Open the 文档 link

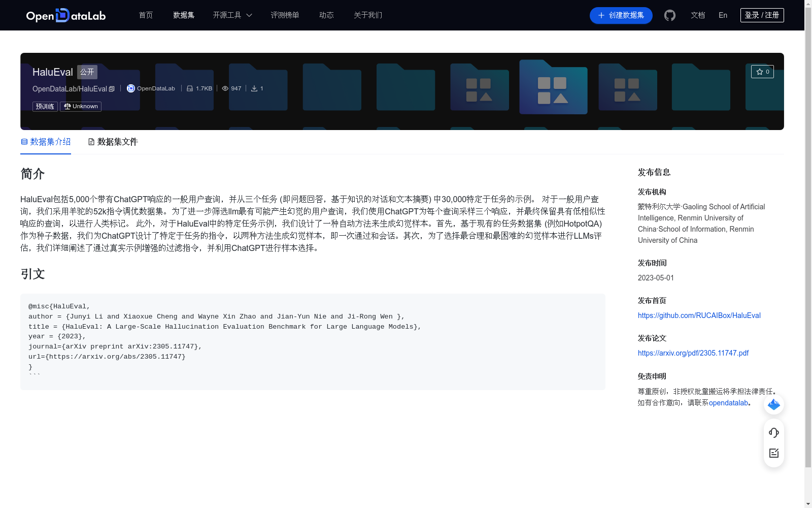[698, 15]
